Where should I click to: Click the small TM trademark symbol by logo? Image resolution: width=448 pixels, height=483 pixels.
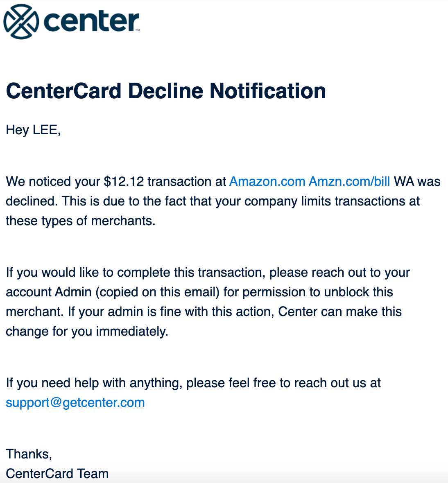click(138, 30)
